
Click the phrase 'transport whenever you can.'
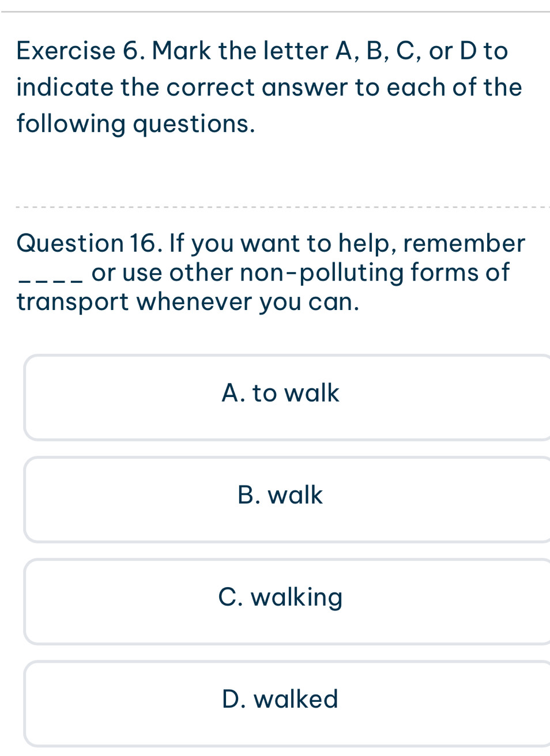tap(189, 301)
